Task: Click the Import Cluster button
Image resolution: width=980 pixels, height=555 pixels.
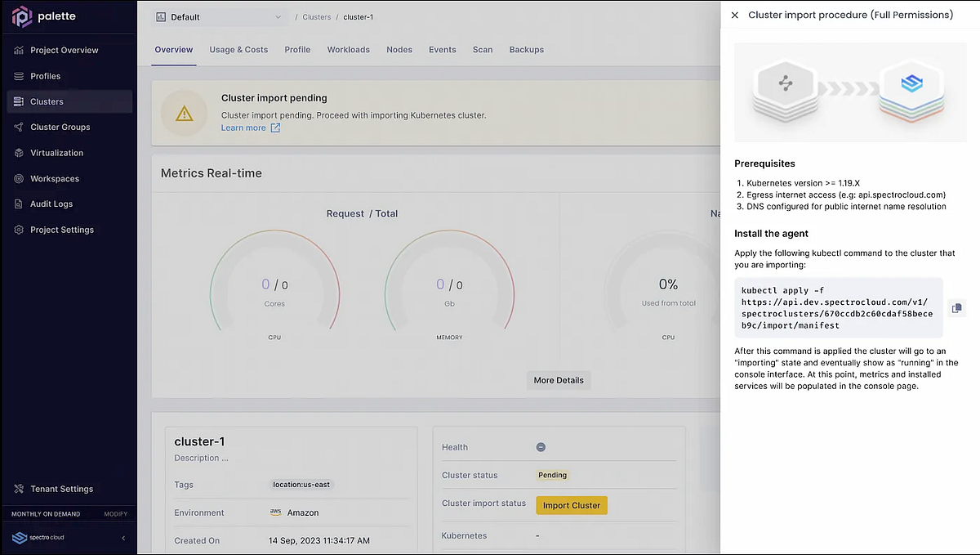Action: click(x=571, y=505)
